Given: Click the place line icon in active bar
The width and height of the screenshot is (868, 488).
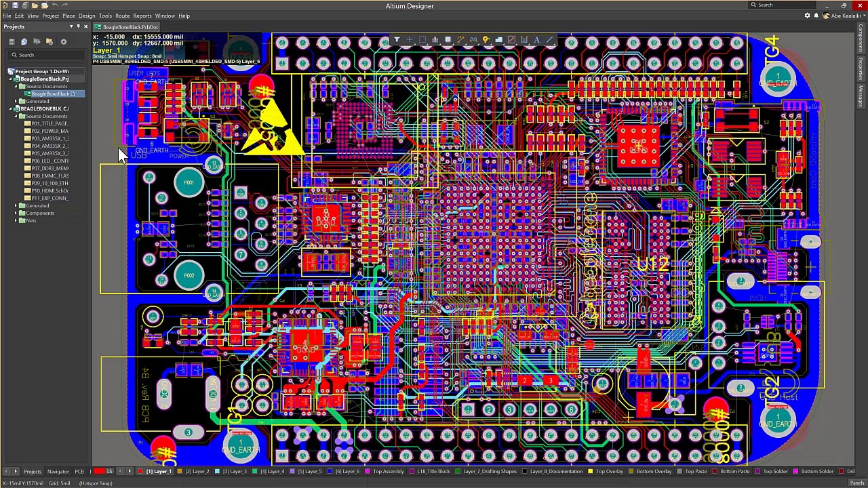Looking at the screenshot, I should point(549,40).
